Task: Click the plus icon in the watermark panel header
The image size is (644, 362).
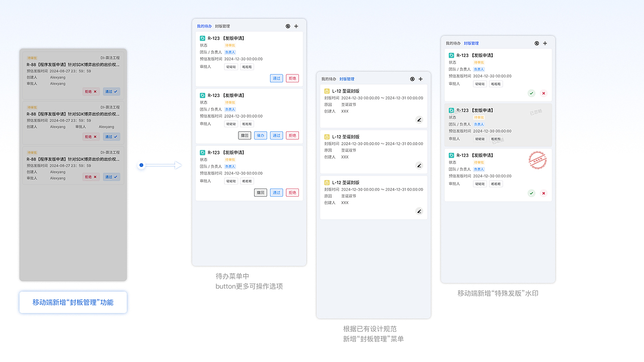Action: tap(545, 43)
